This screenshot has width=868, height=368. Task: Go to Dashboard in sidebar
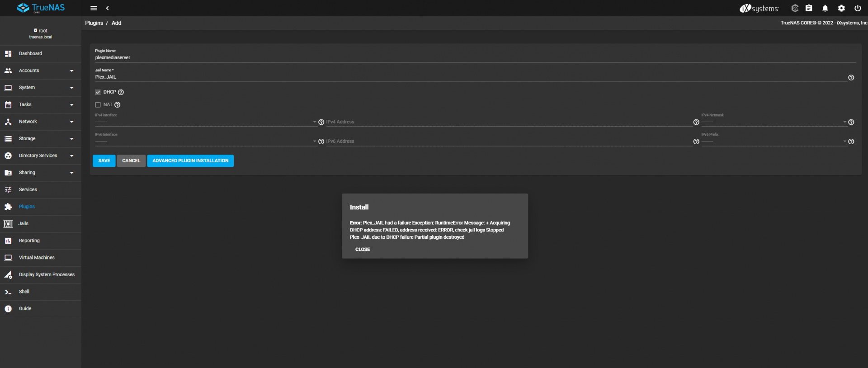(30, 54)
